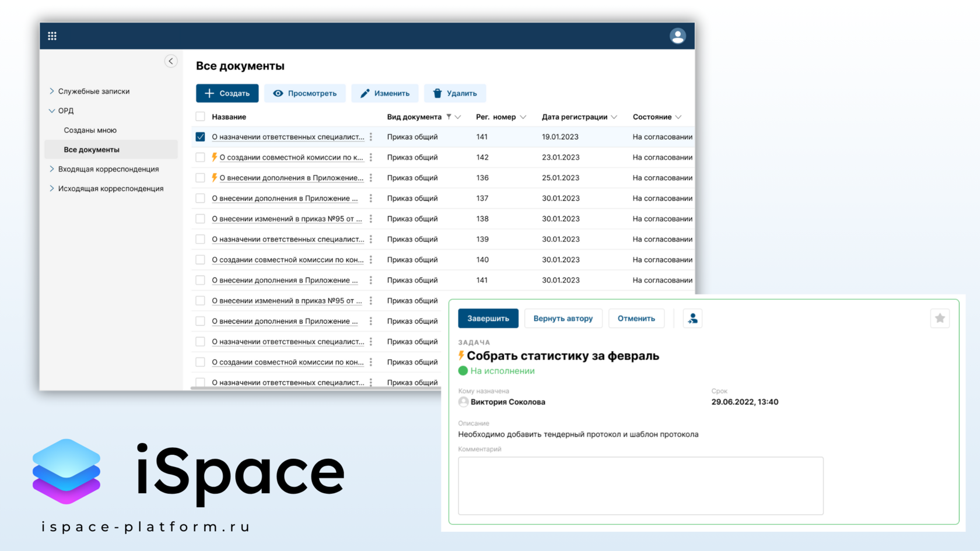
Task: Select Созданы мною in the sidebar
Action: pos(90,130)
